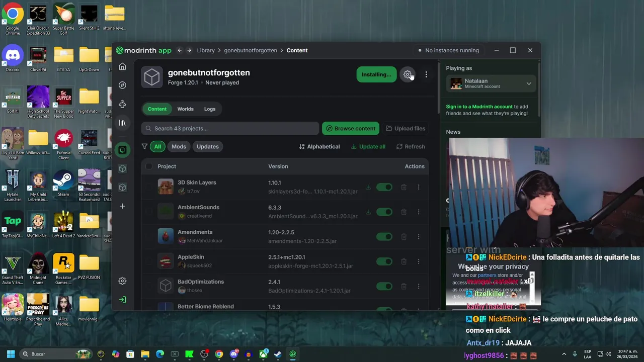The width and height of the screenshot is (644, 362).
Task: Open the 3D Skin Layers project thumbnail
Action: click(x=166, y=187)
